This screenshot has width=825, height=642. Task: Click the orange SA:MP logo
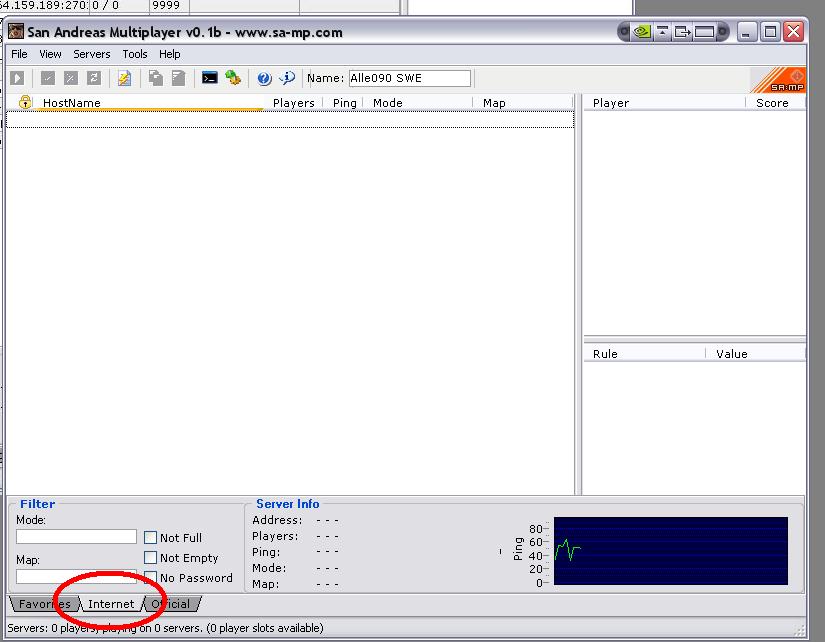779,81
